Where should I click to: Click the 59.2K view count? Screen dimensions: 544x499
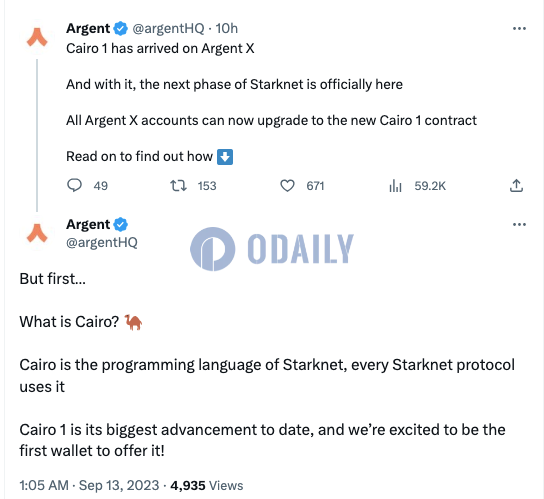(x=430, y=186)
